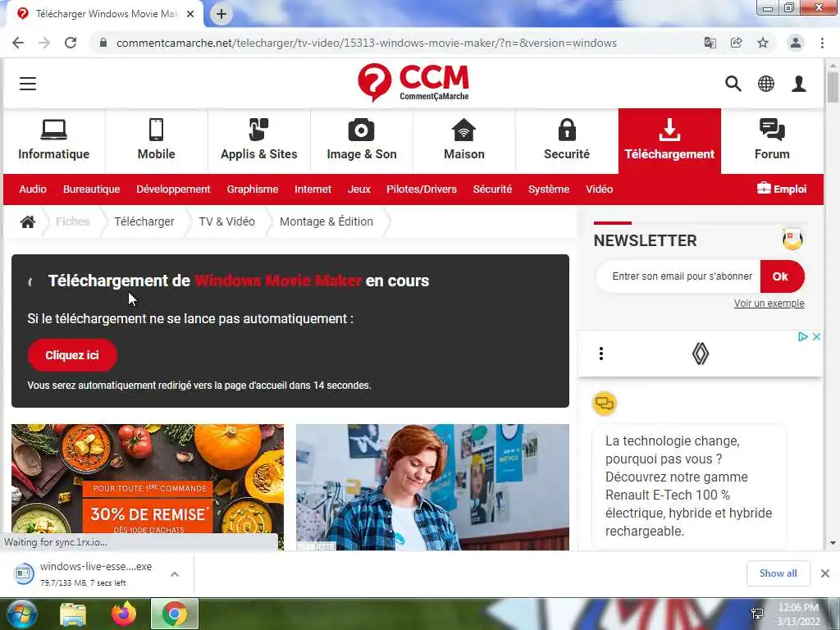840x630 pixels.
Task: Open the Securité section
Action: click(x=567, y=140)
